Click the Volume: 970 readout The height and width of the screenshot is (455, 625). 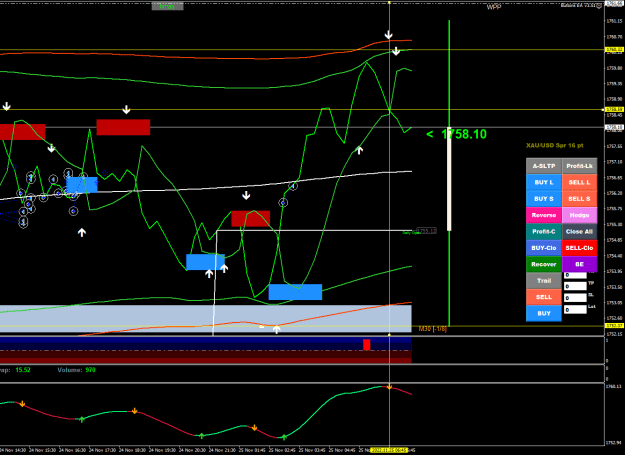pos(77,370)
